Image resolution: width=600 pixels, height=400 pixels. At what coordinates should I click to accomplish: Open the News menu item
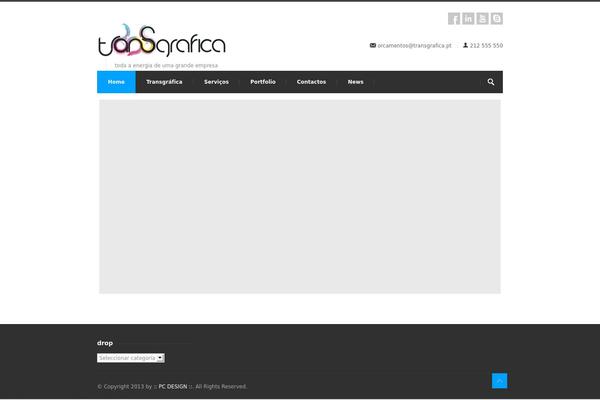(355, 82)
